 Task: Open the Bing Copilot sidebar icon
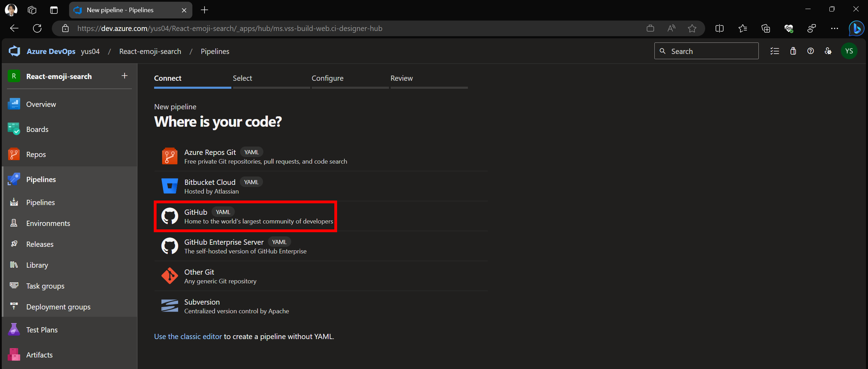click(856, 28)
